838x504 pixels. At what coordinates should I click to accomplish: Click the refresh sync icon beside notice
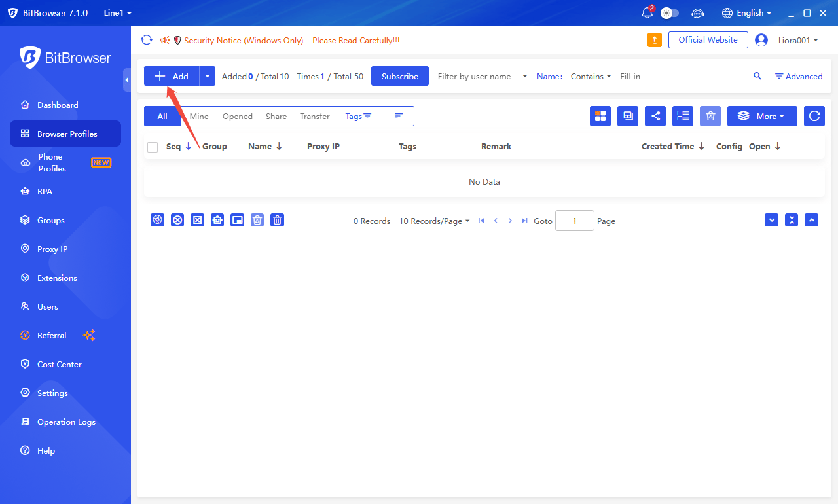[x=147, y=40]
